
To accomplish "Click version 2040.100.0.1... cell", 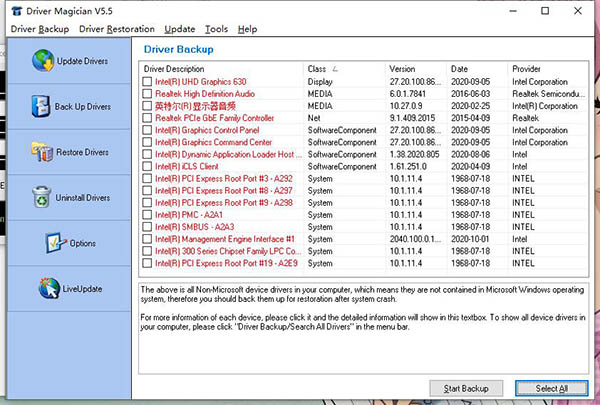I will click(415, 239).
